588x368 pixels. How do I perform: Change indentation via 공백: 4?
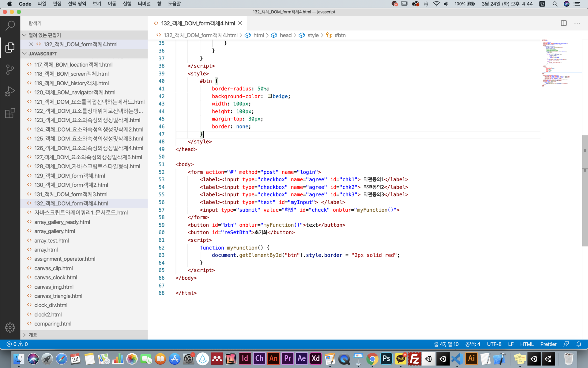click(x=473, y=344)
